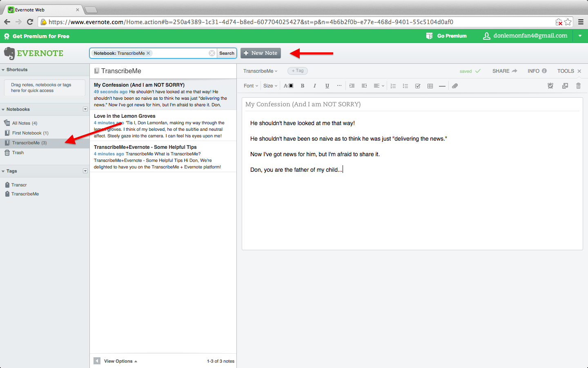
Task: Open the text alignment dropdown
Action: (379, 86)
